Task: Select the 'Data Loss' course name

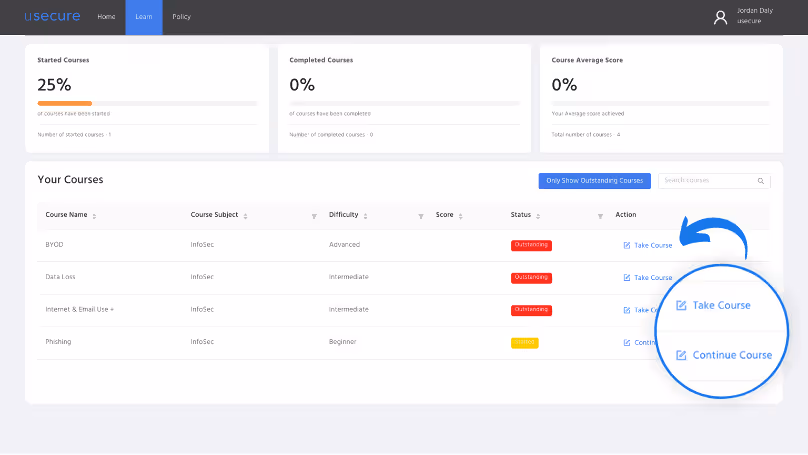Action: (x=60, y=277)
